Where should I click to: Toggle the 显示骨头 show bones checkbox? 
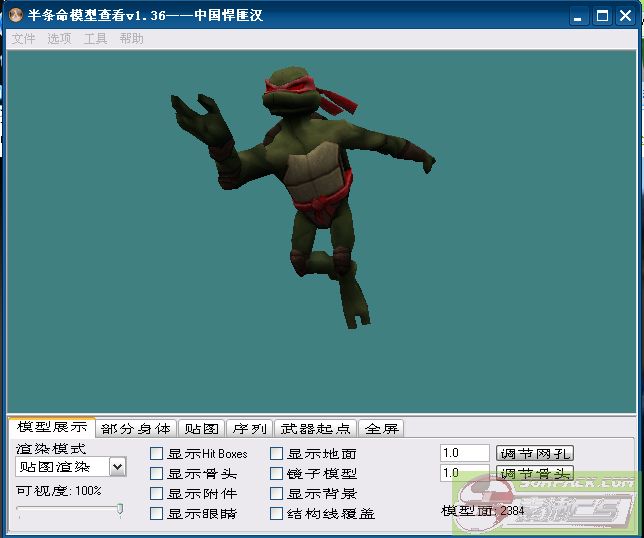(x=157, y=474)
